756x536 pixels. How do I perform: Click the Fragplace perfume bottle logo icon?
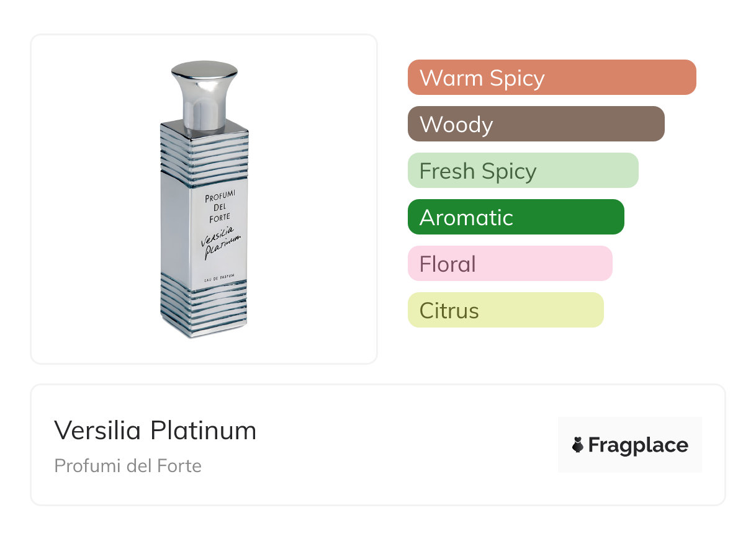pos(578,445)
